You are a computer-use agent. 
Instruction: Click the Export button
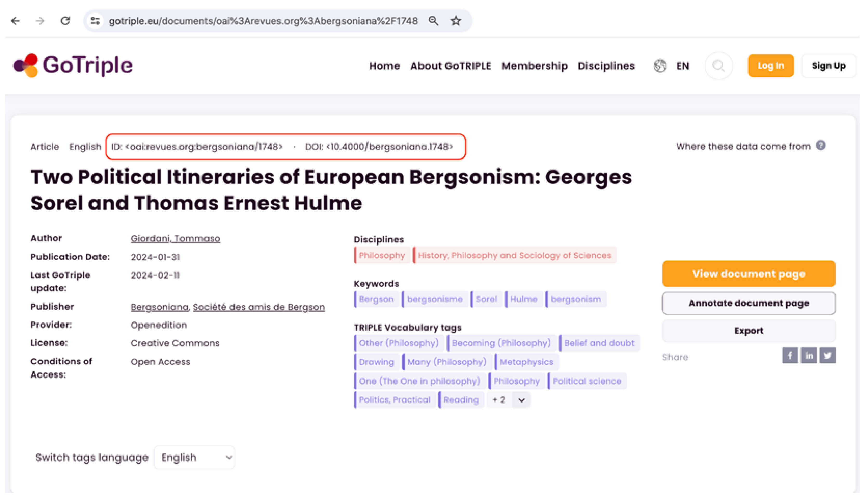(x=749, y=330)
